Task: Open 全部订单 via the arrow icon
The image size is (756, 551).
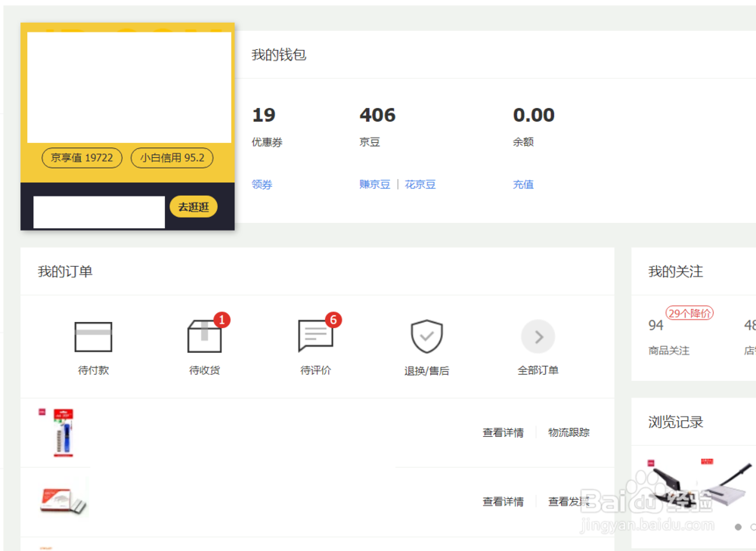Action: tap(538, 336)
